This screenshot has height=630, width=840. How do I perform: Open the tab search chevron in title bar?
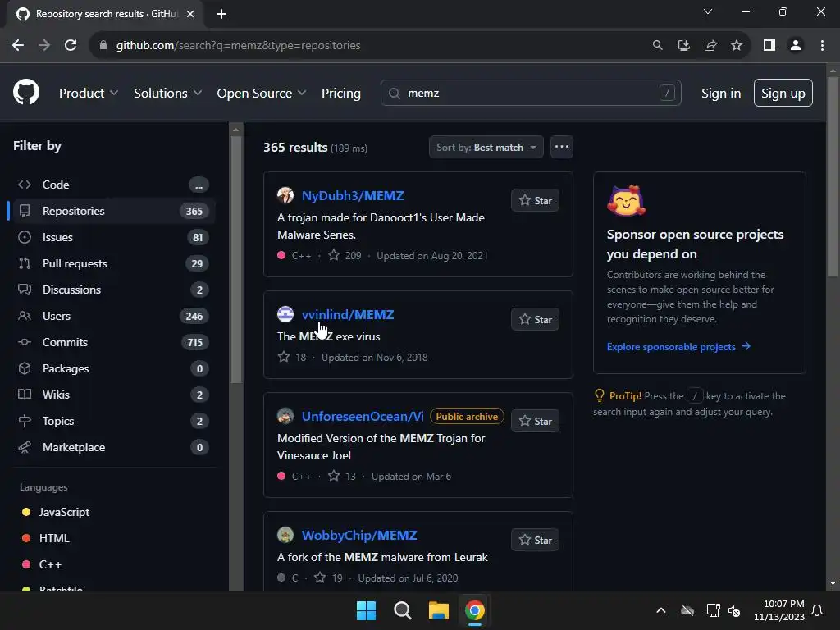tap(708, 11)
